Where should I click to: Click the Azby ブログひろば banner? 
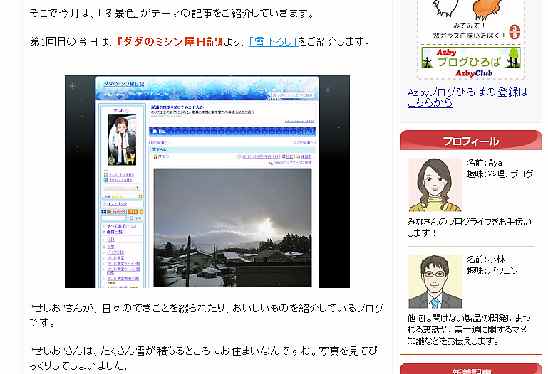click(471, 58)
